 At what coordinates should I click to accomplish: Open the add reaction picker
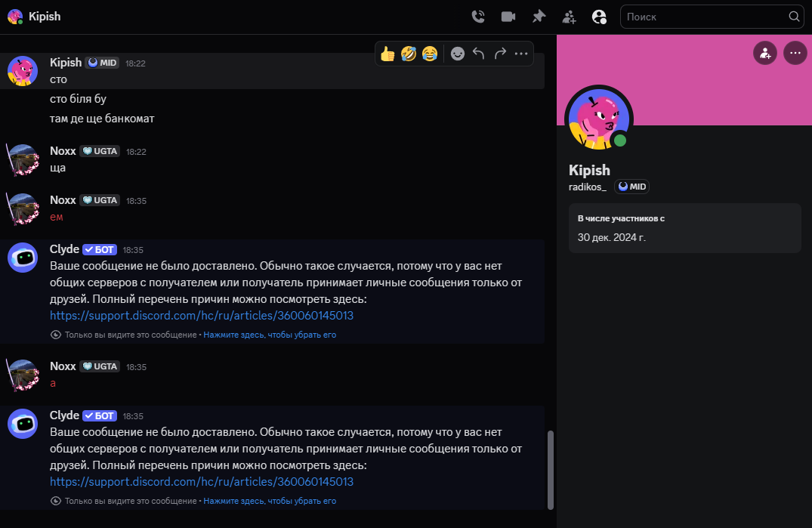(x=457, y=54)
